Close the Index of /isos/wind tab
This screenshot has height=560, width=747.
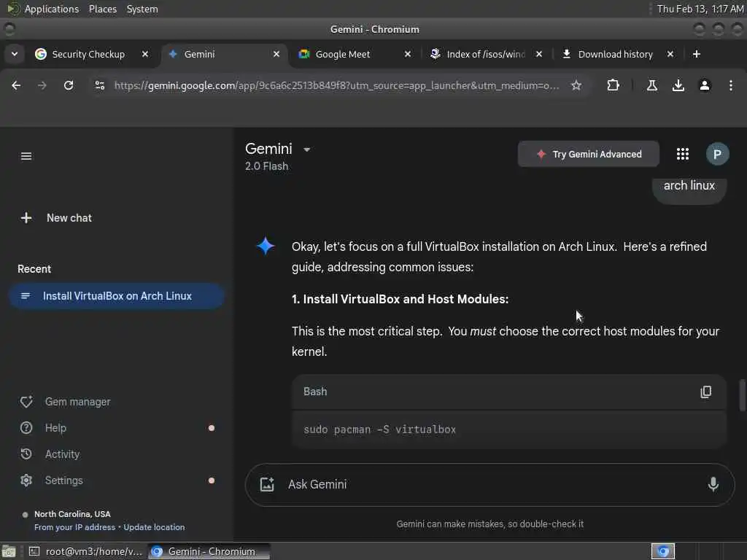pyautogui.click(x=539, y=54)
